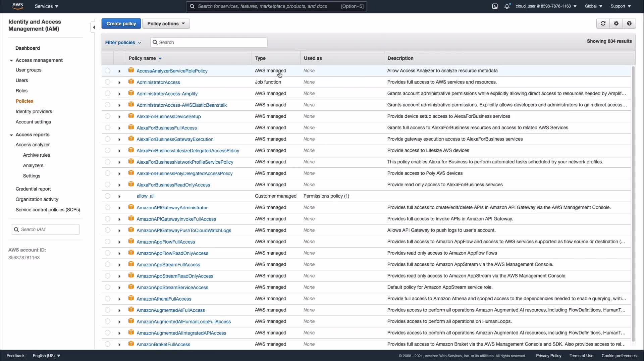Select the AdministratorAccess policy radio button

[107, 82]
